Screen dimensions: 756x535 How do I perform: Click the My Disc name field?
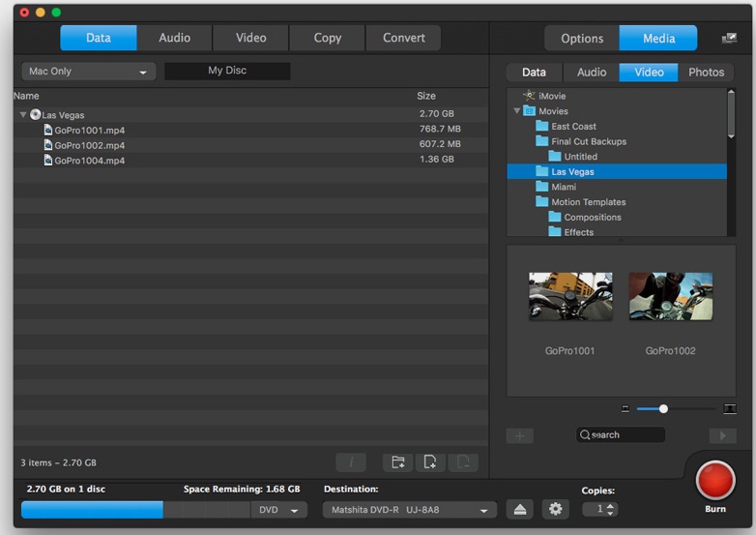click(227, 71)
